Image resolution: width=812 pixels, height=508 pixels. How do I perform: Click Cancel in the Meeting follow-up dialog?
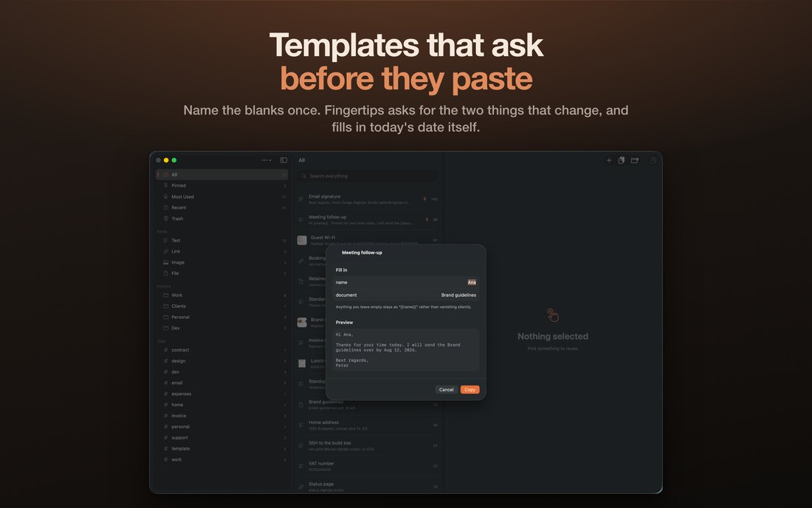click(446, 389)
